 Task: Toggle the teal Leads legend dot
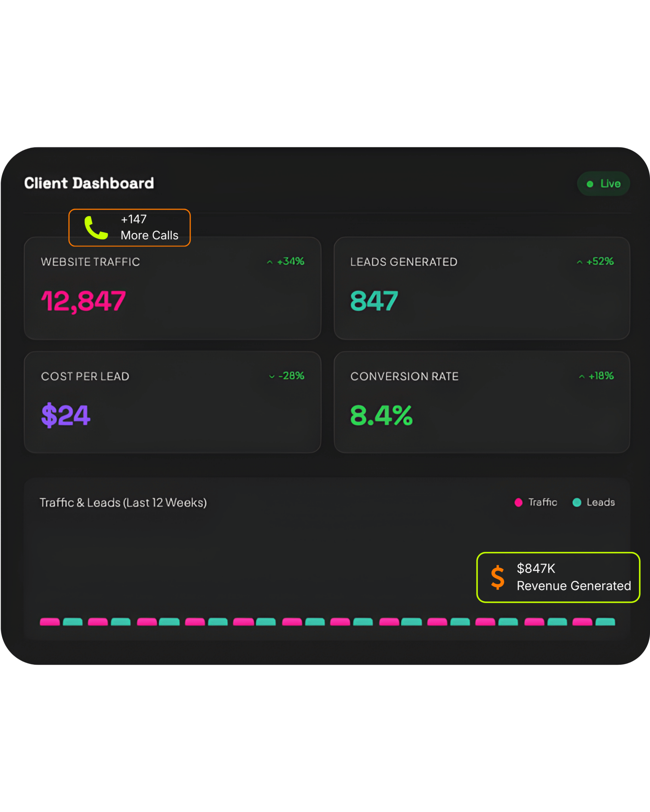click(576, 502)
